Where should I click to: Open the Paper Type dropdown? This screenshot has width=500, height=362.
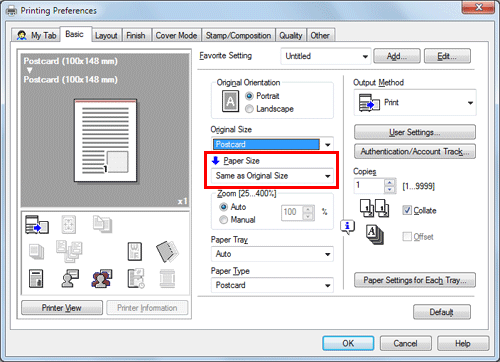click(x=272, y=285)
